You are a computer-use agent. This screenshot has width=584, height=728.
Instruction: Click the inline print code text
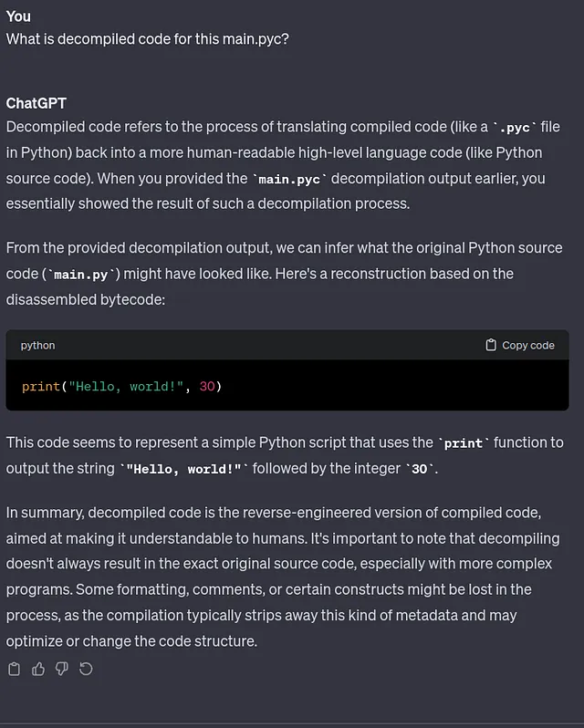point(464,443)
